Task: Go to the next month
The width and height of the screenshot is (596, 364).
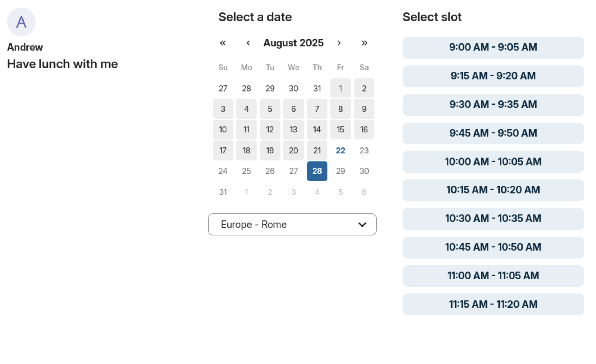Action: click(x=339, y=43)
